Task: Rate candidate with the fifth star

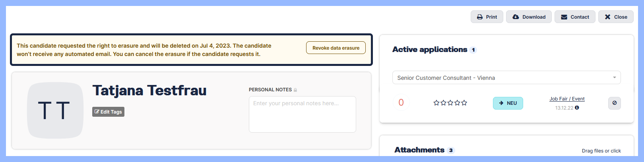Action: 464,103
